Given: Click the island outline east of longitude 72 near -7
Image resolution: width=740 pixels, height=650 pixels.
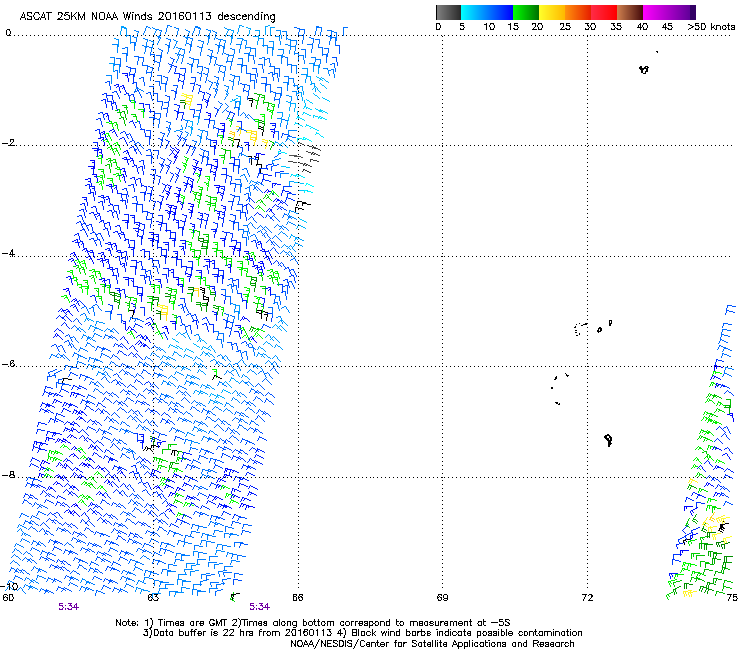Looking at the screenshot, I should [608, 440].
